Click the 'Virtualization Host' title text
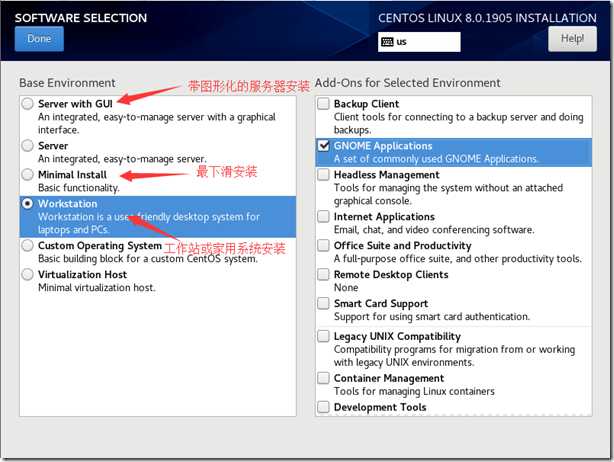 tap(82, 274)
